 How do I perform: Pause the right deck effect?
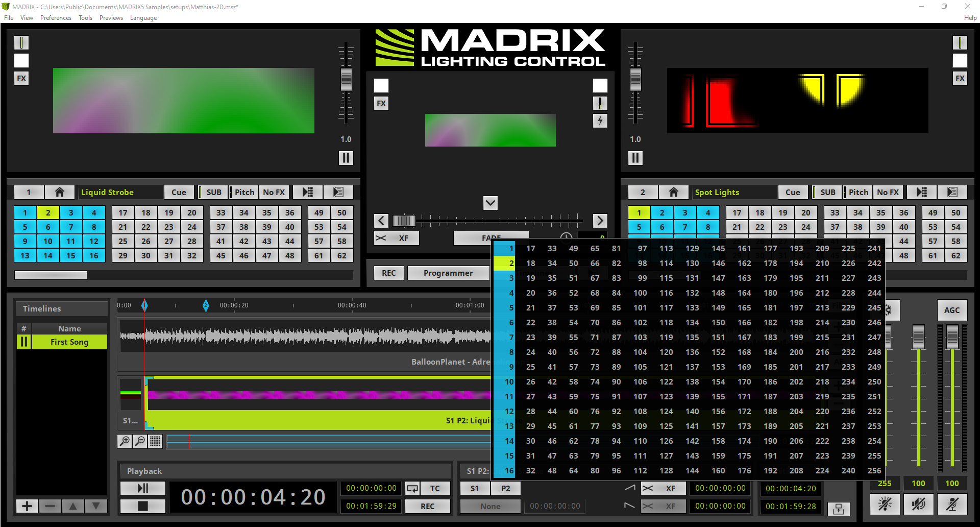tap(635, 158)
